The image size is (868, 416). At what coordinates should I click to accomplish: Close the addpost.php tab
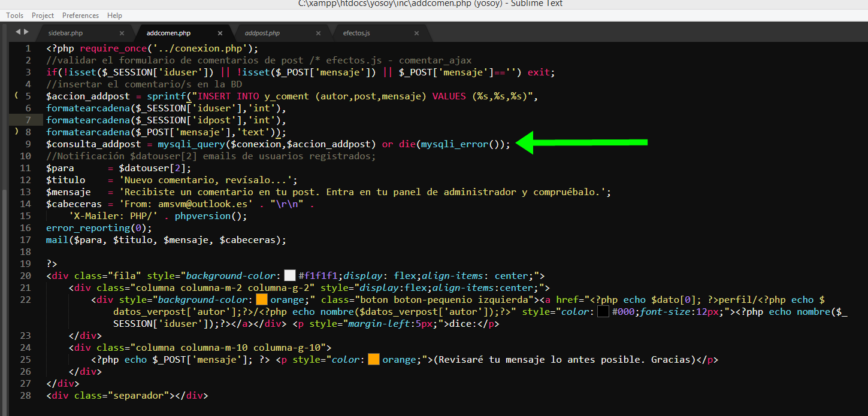(x=317, y=34)
